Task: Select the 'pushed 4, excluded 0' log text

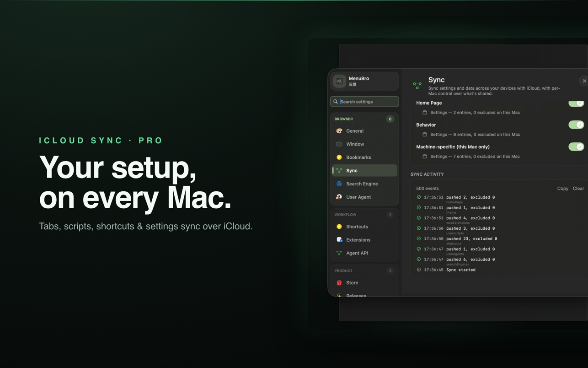Action: click(470, 218)
